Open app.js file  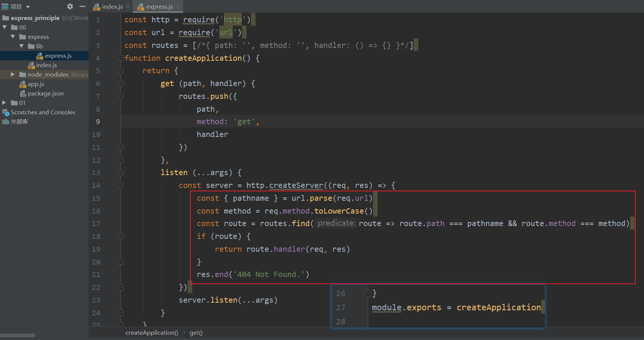[x=36, y=84]
